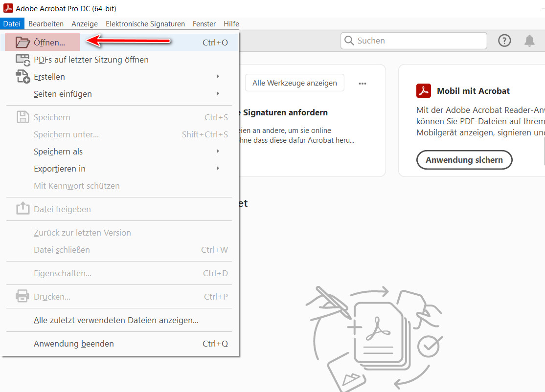Click the Anwendung sichern button
This screenshot has width=545, height=392.
point(464,160)
